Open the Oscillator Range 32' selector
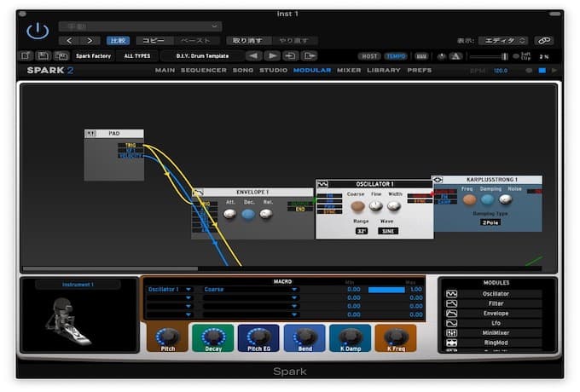Image resolution: width=580 pixels, height=392 pixels. click(x=361, y=231)
